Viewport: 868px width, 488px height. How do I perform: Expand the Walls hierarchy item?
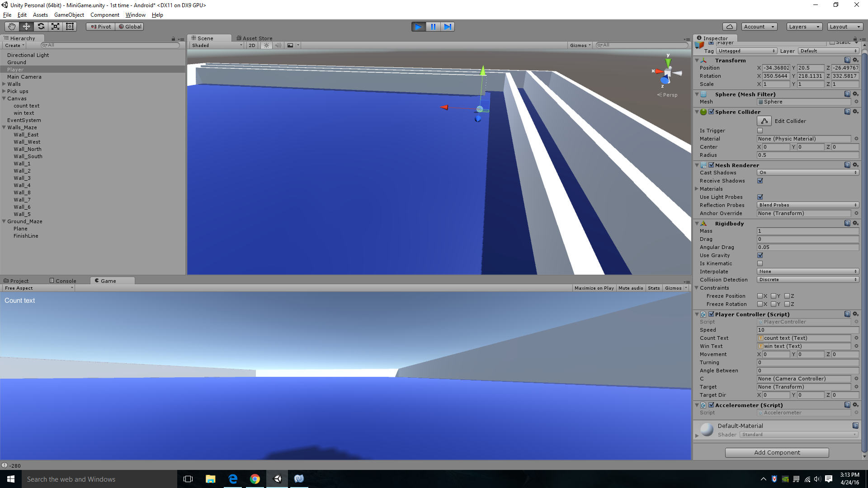[4, 84]
